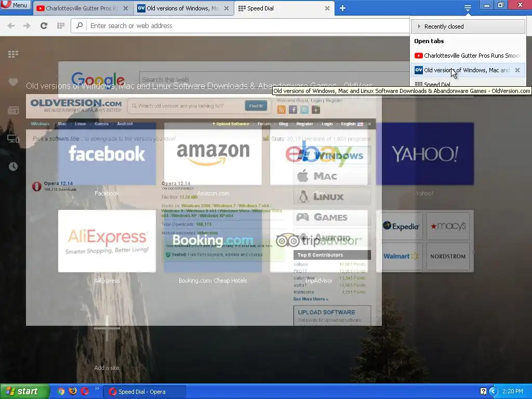Viewport: 532px width, 399px height.
Task: Click the magnifier icon in address bar
Action: (79, 25)
